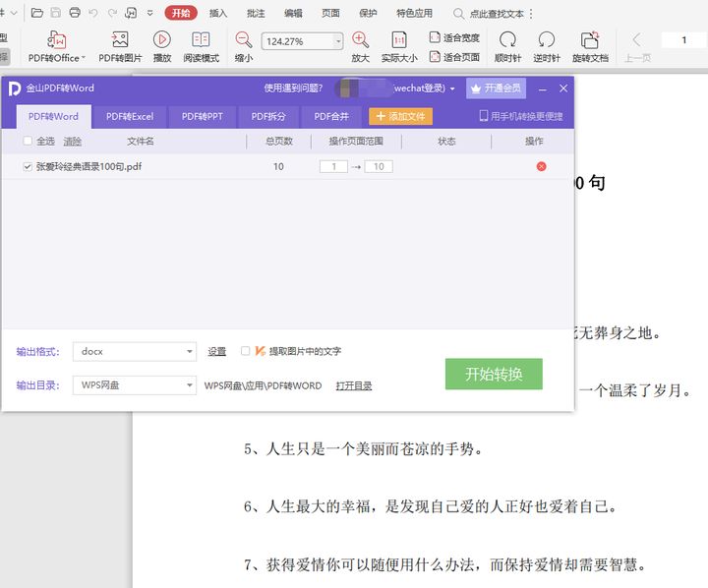The width and height of the screenshot is (708, 588).
Task: Uncheck the 张爱玲经典语录100句.pdf checkbox
Action: click(28, 166)
